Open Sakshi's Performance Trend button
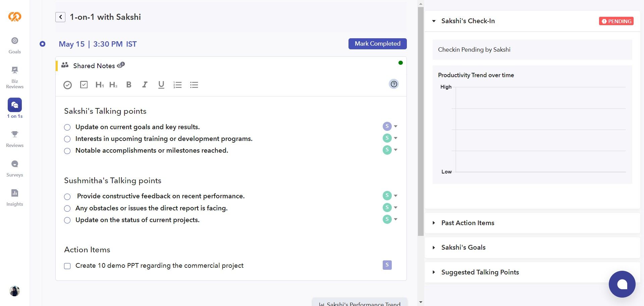This screenshot has height=306, width=644. tap(360, 303)
